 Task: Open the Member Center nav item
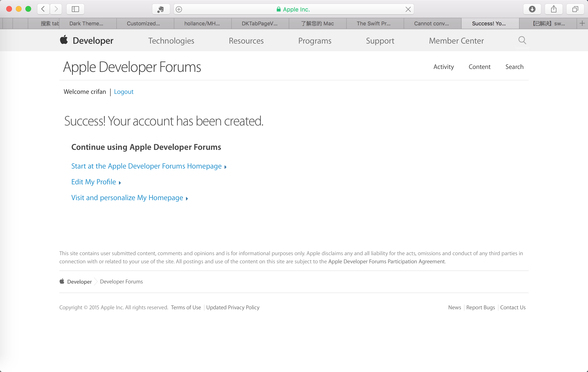coord(456,41)
